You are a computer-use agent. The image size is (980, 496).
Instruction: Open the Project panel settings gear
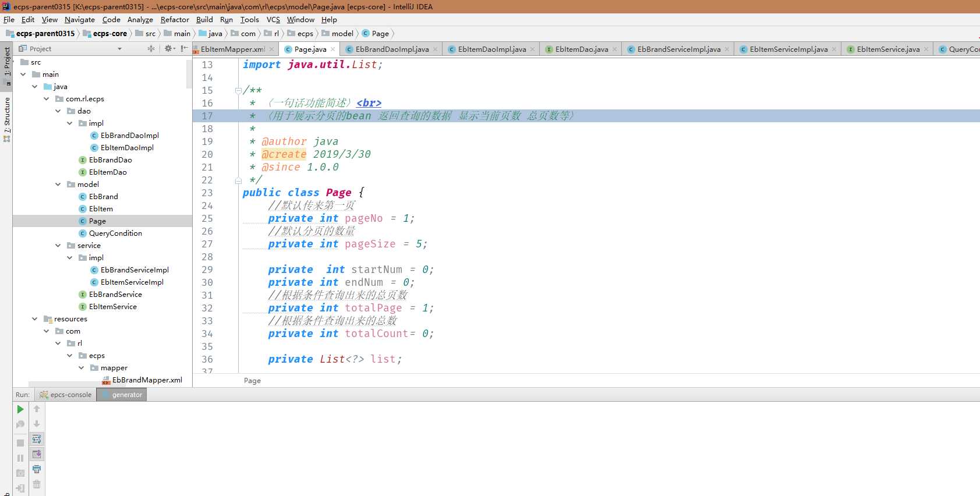pyautogui.click(x=169, y=49)
